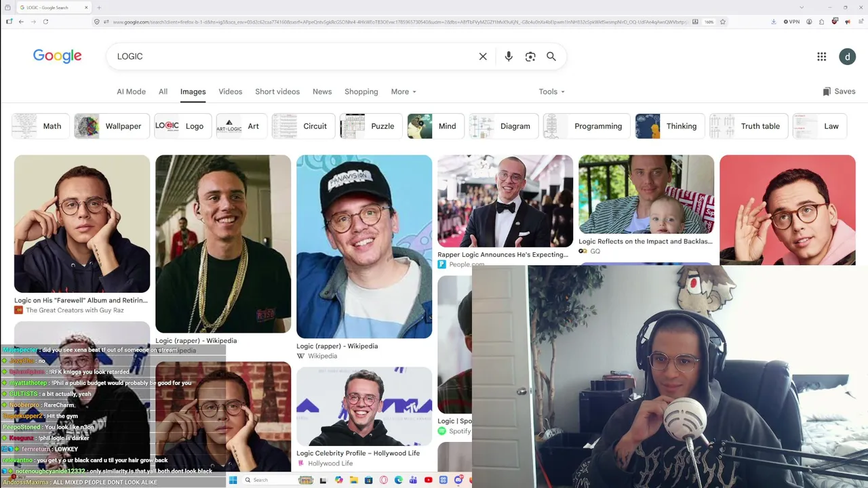Filter images by the Art chip
868x488 pixels.
pyautogui.click(x=241, y=126)
